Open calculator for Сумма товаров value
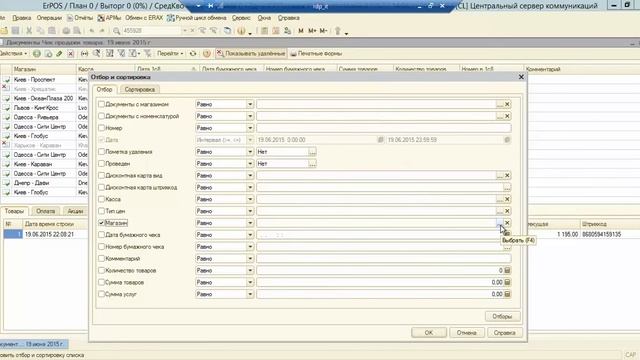Image resolution: width=640 pixels, height=360 pixels. [x=507, y=282]
